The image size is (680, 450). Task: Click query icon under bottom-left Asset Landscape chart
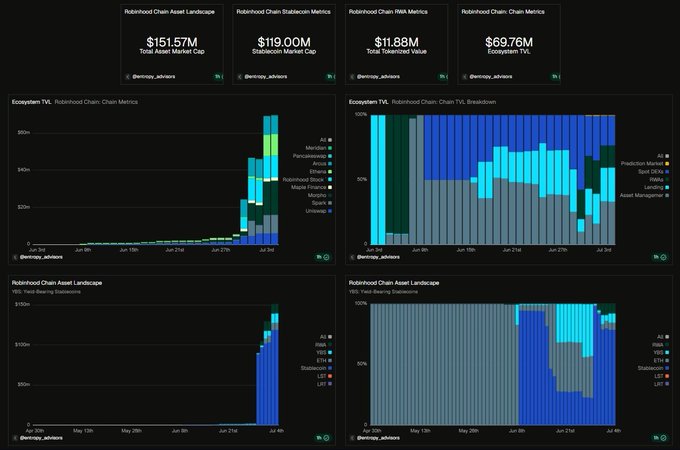point(15,438)
